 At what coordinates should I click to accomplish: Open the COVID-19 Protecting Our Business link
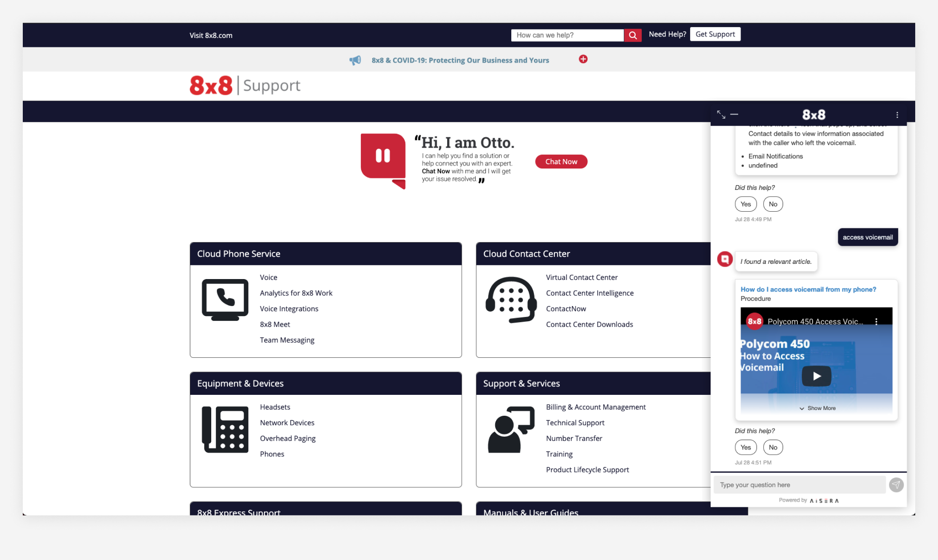460,60
